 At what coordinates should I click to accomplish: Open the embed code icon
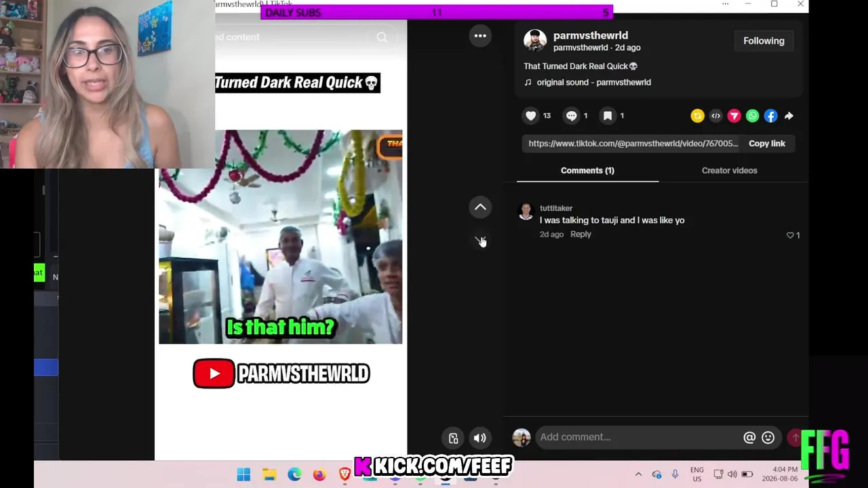tap(715, 116)
